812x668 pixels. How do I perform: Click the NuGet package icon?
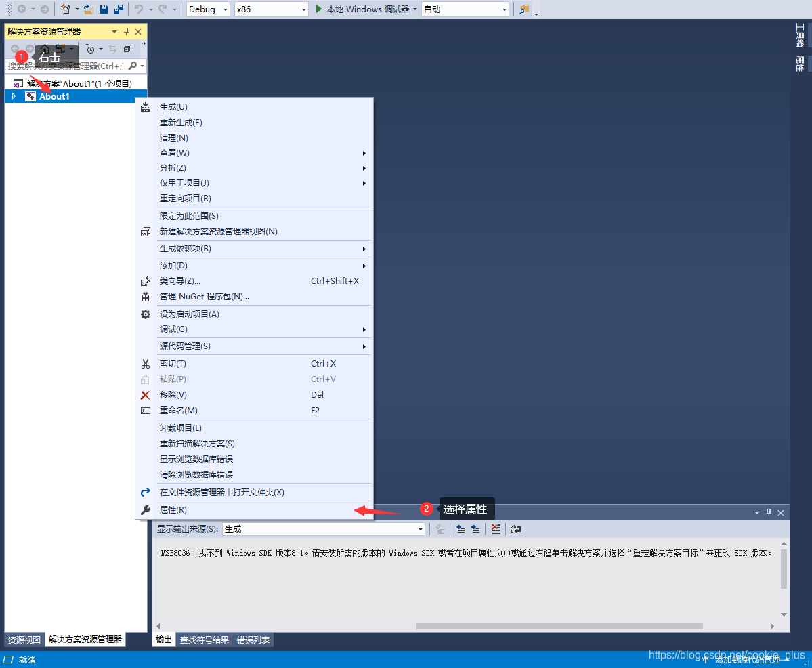(x=146, y=297)
